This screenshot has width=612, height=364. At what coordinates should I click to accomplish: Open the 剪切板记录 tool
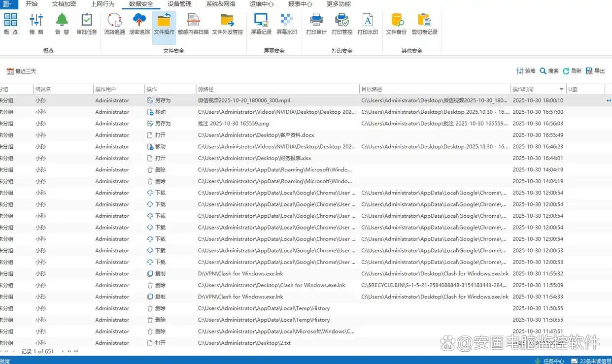[424, 24]
